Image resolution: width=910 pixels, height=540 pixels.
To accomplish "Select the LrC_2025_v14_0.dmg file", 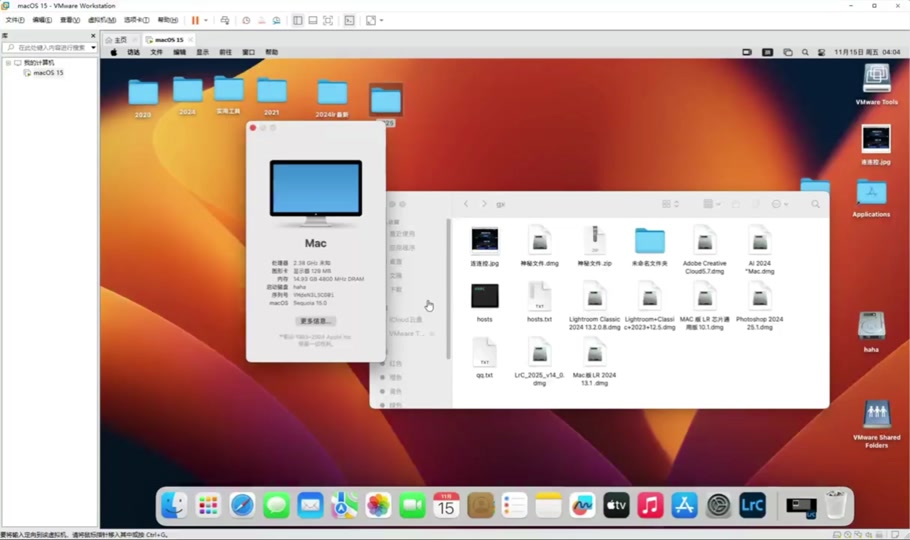I will pyautogui.click(x=539, y=362).
